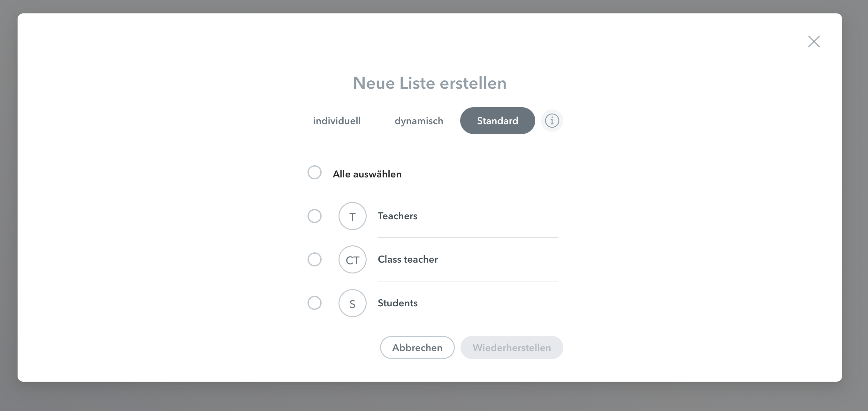Toggle the Alle auswählen selection circle
The height and width of the screenshot is (411, 868).
(314, 172)
